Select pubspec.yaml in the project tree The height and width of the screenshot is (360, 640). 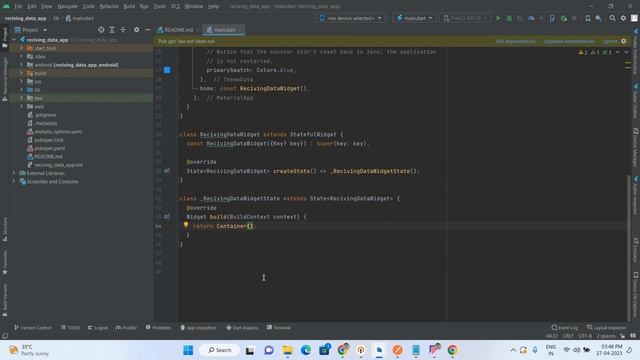[x=49, y=148]
